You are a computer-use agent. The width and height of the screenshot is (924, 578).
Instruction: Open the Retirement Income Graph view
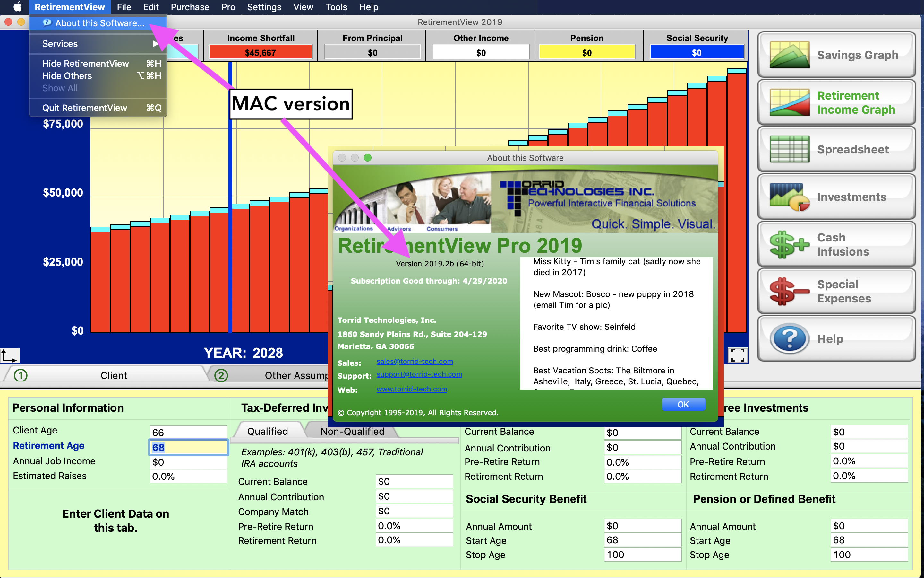click(x=836, y=102)
